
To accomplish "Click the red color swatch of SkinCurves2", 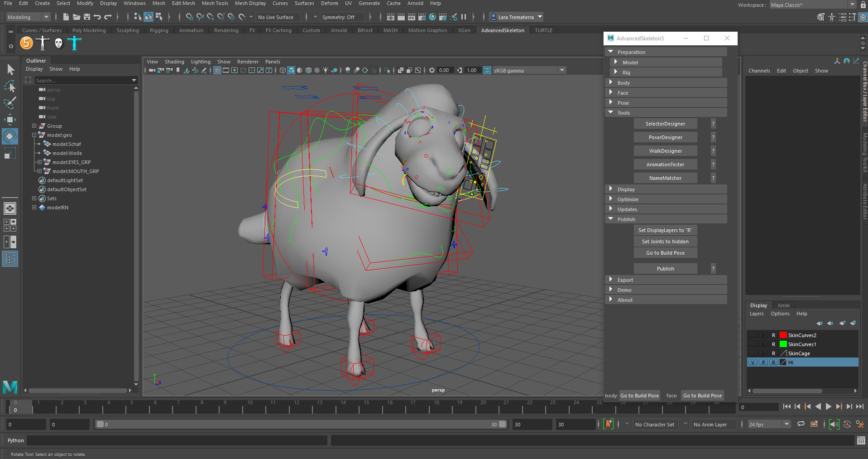I will pos(783,335).
